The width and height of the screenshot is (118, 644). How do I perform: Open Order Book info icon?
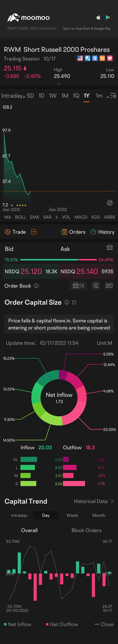(36, 286)
